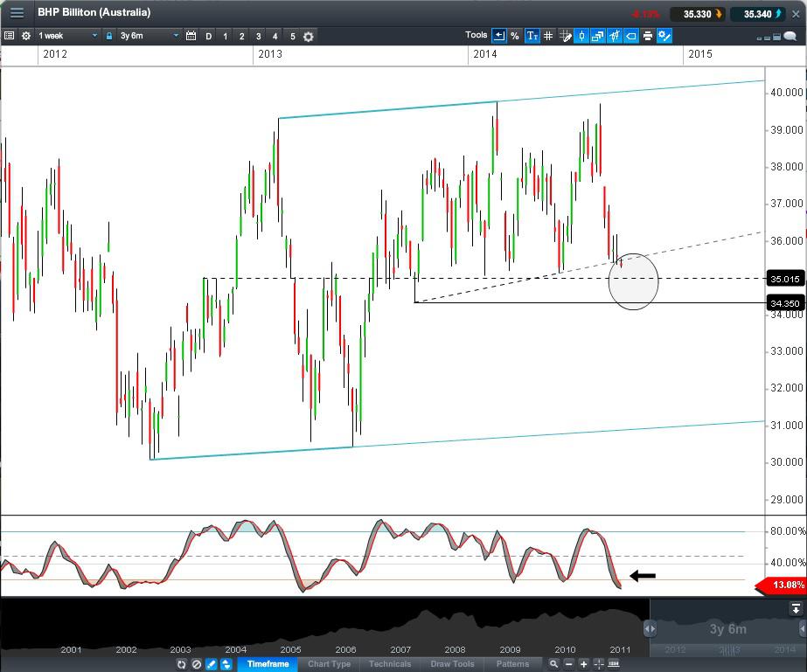Open preset settings gear after number 5
Viewport: 807px width, 672px height.
pos(309,37)
